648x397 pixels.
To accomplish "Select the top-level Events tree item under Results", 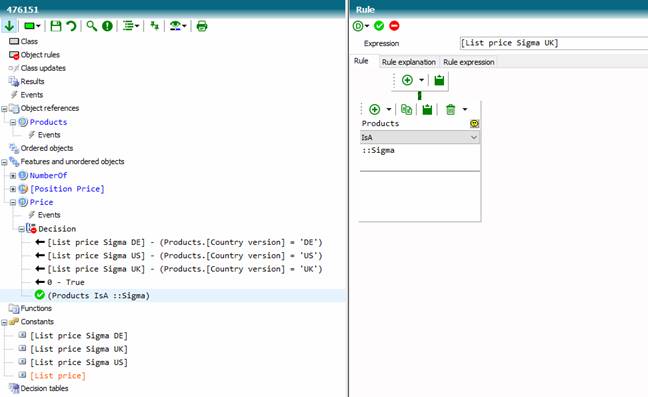I will (x=32, y=95).
